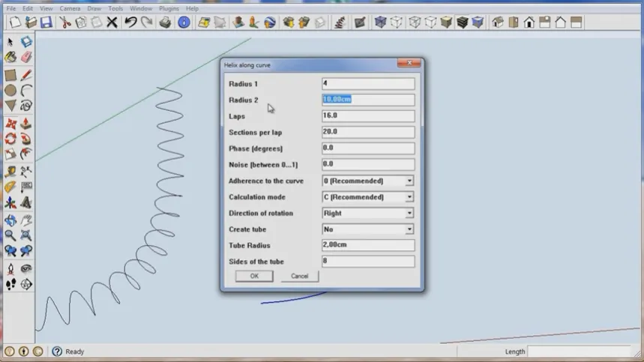Activate the Orbit tool
The height and width of the screenshot is (362, 644).
[10, 220]
